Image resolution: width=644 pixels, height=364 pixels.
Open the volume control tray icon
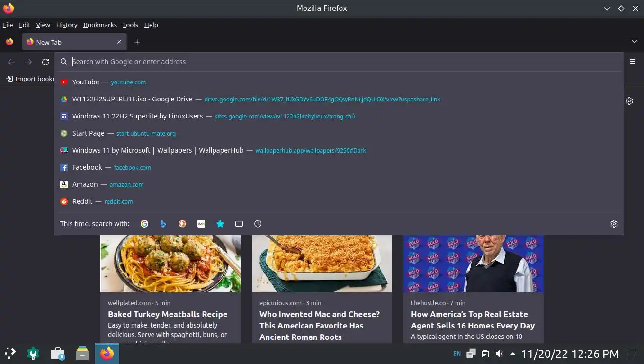click(x=499, y=354)
